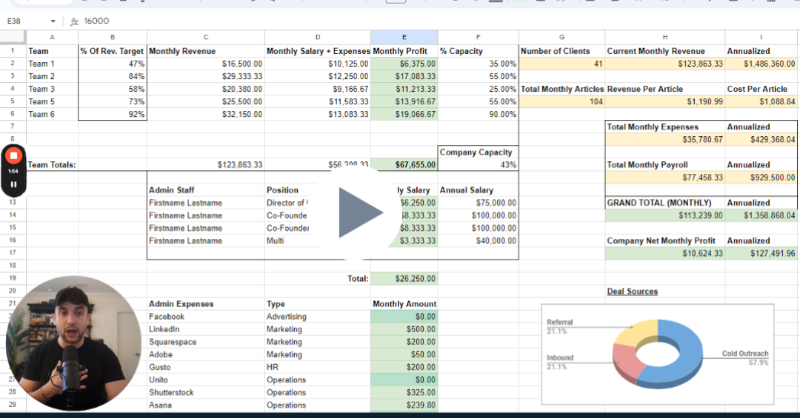Image resolution: width=800 pixels, height=418 pixels.
Task: Select the $16,500.00 monthly revenue cell
Action: (x=206, y=64)
